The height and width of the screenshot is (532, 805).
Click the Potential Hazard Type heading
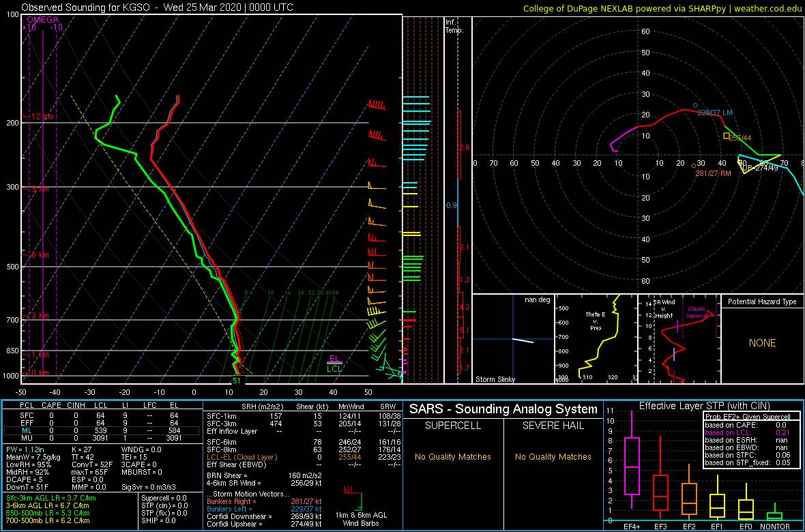click(x=762, y=301)
